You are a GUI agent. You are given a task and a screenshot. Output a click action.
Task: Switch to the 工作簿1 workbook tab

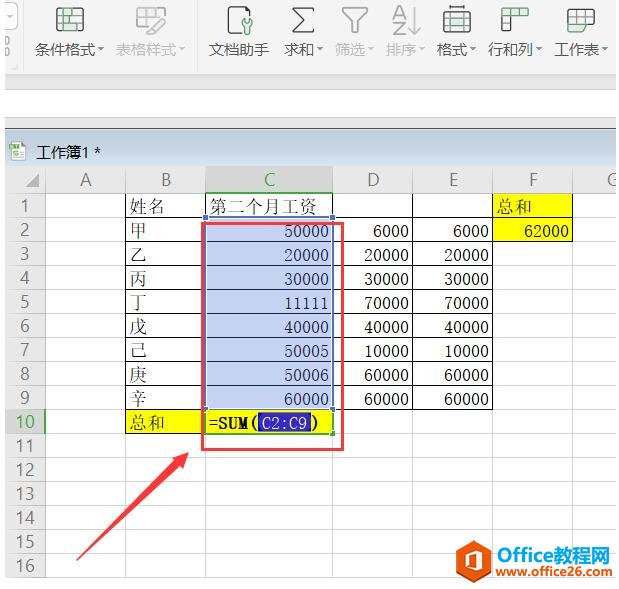tap(68, 152)
